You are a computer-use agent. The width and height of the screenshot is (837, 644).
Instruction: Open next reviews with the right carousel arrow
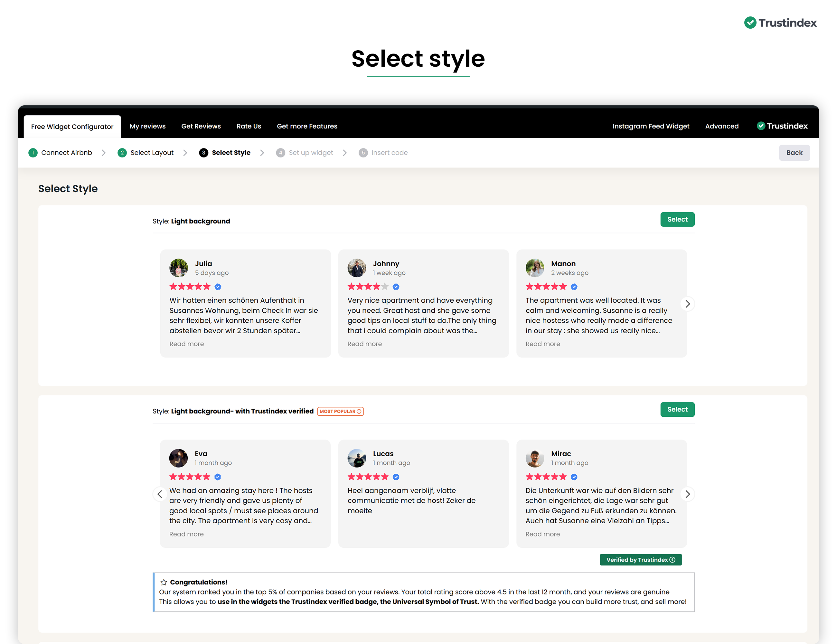tap(688, 304)
